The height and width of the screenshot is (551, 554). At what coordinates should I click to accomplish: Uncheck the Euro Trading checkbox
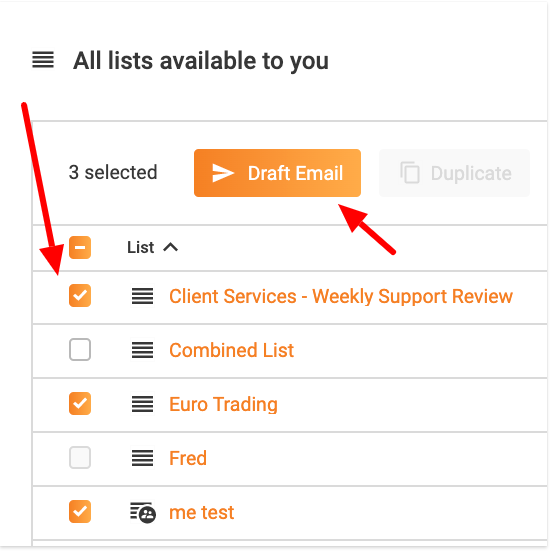pyautogui.click(x=80, y=404)
